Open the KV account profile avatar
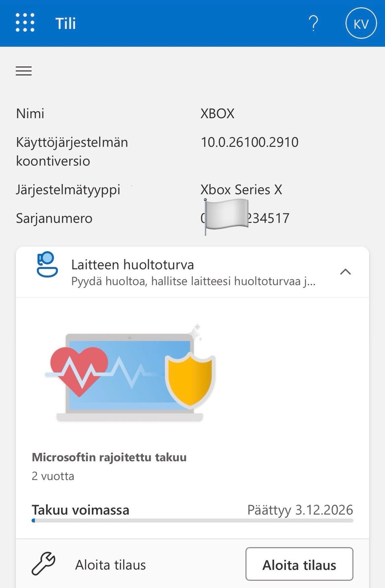 [361, 23]
